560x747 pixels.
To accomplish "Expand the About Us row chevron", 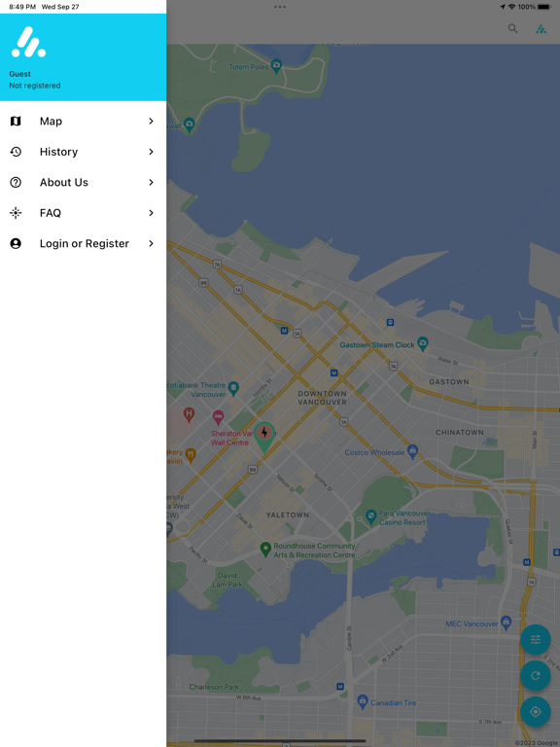I will coord(151,182).
